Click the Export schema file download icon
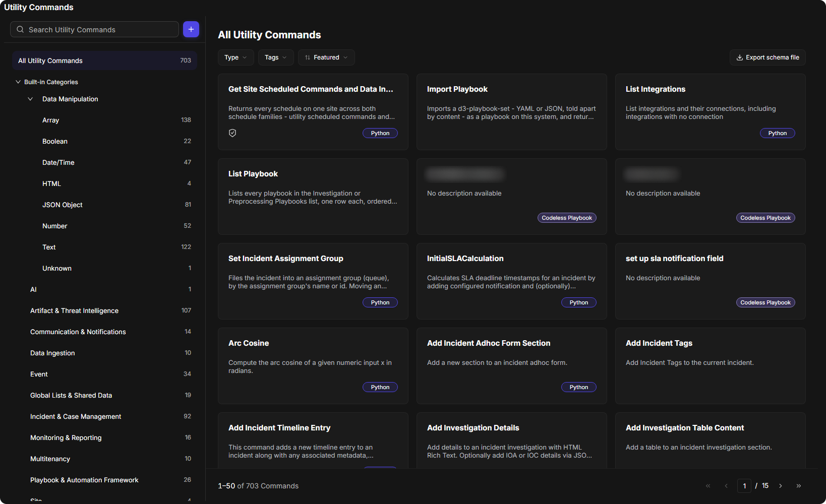826x504 pixels. (740, 57)
